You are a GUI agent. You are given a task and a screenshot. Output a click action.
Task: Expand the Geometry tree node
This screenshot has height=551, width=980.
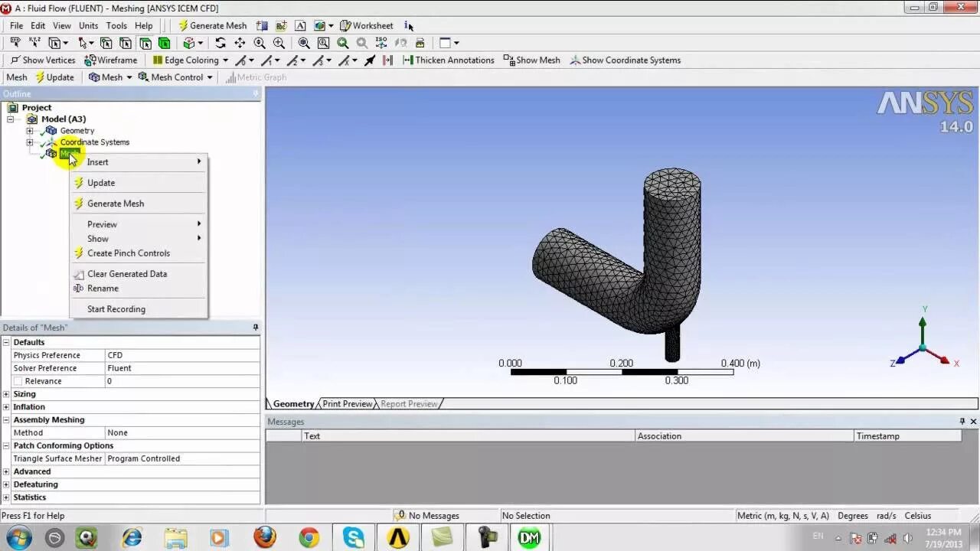[30, 131]
